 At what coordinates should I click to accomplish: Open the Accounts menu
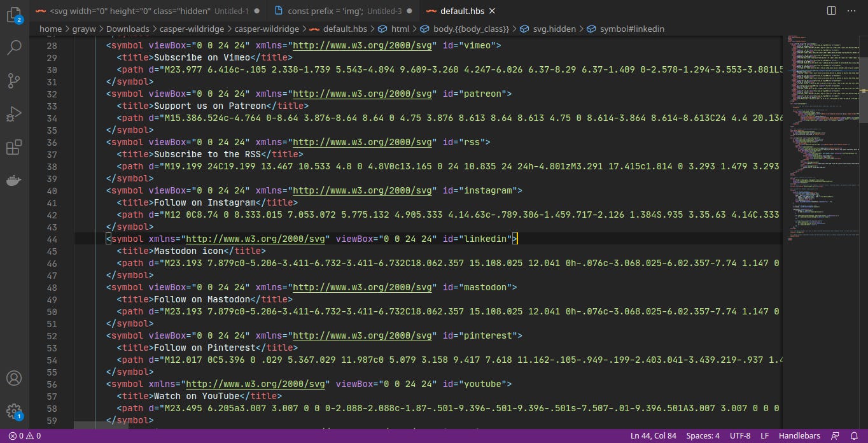point(14,378)
